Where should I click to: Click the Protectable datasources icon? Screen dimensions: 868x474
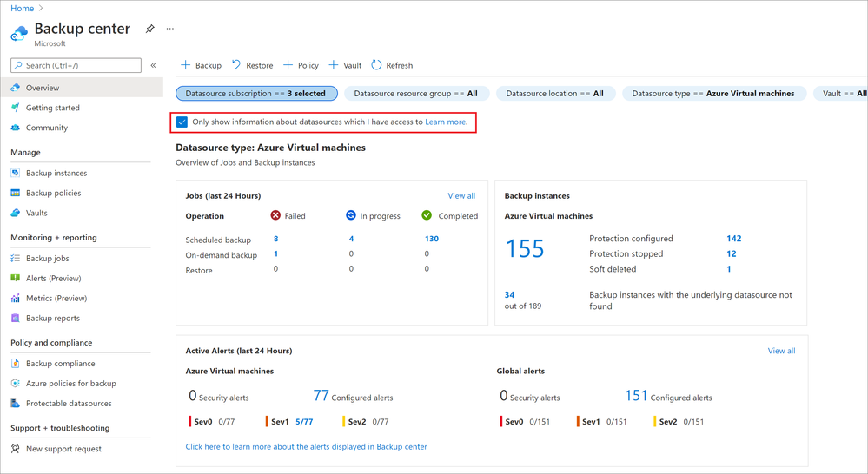coord(16,403)
